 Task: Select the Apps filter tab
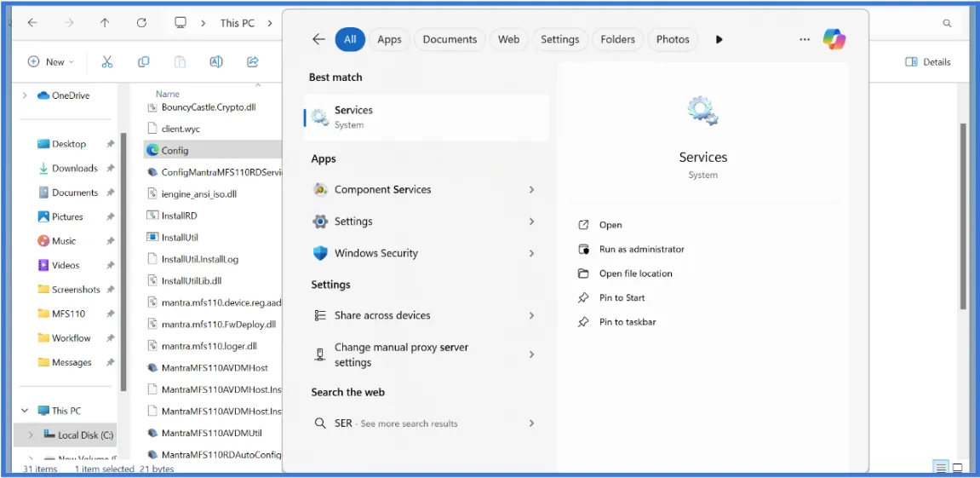389,39
